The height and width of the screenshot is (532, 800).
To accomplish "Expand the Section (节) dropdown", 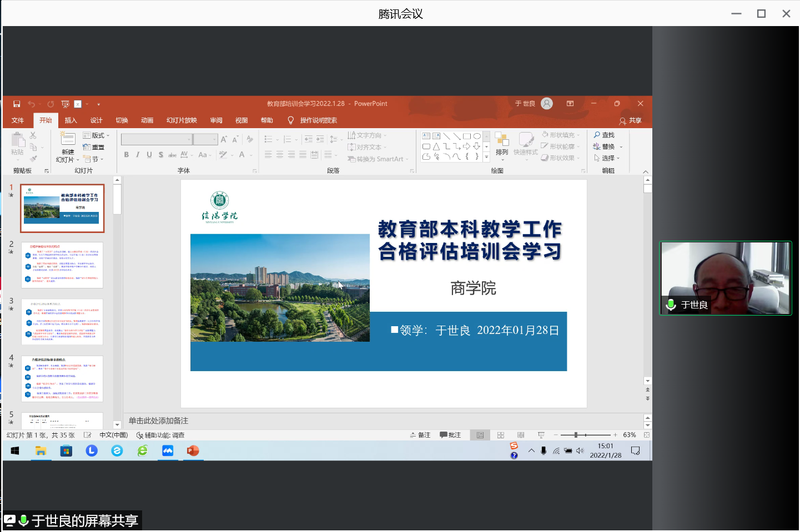I will pyautogui.click(x=94, y=159).
